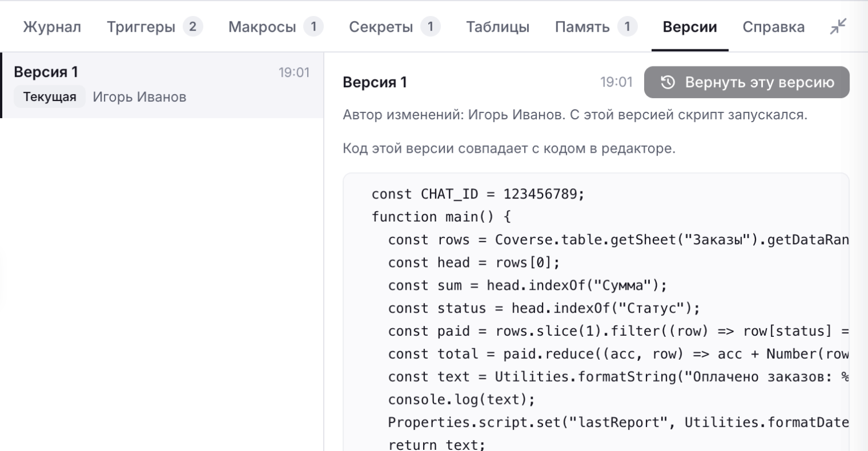Screen dimensions: 868x451
Task: Click the const status code line
Action: [x=544, y=308]
